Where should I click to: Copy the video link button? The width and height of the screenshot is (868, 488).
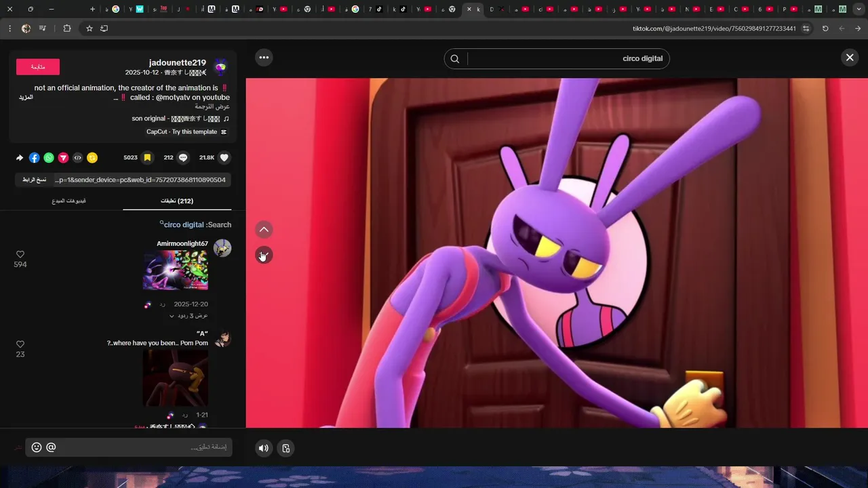[x=34, y=180]
